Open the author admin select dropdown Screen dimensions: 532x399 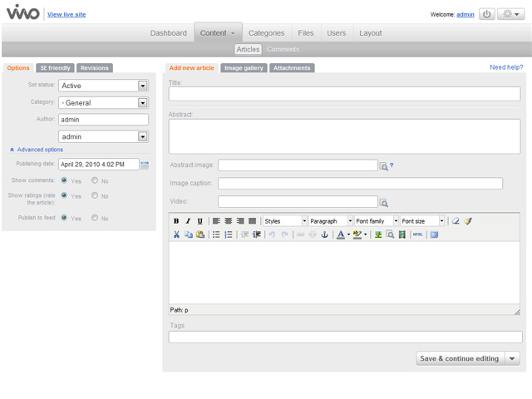click(x=103, y=136)
